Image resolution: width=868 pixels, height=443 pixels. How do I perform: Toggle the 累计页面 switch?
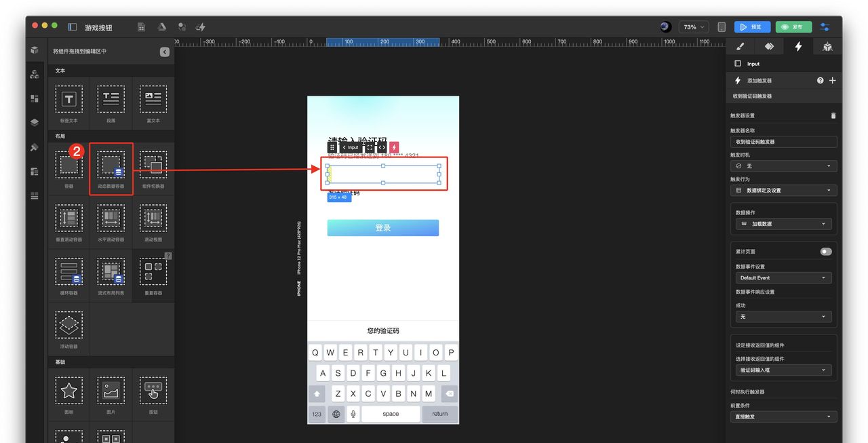(826, 252)
